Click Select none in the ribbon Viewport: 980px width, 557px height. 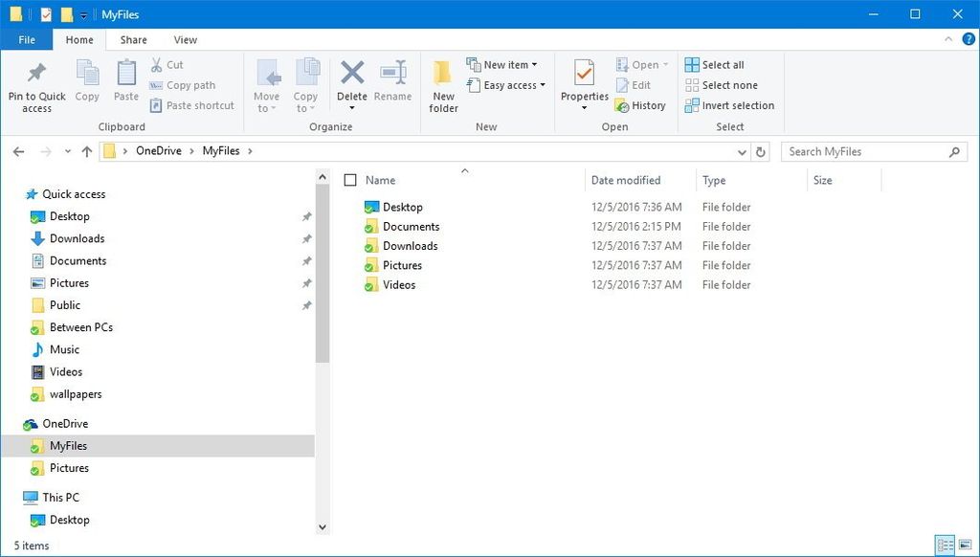[x=716, y=84]
